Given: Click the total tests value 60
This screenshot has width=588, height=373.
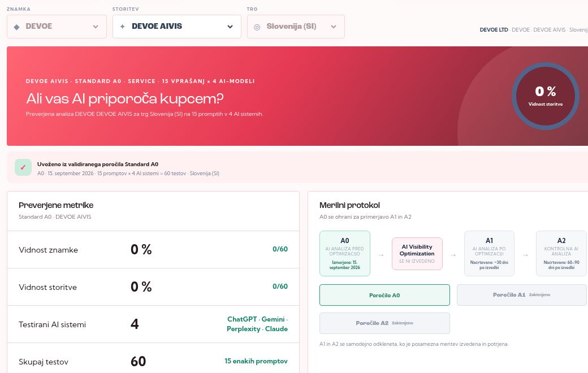Looking at the screenshot, I should pos(138,361).
